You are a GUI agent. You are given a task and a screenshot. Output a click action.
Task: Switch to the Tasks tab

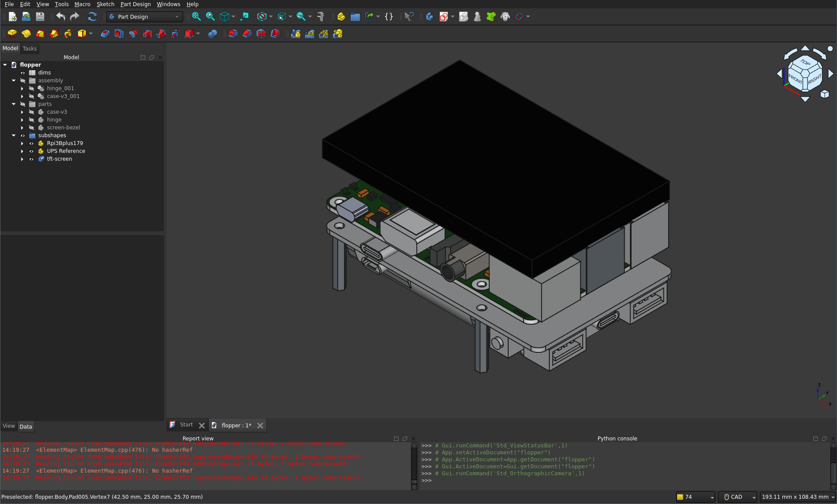coord(30,49)
